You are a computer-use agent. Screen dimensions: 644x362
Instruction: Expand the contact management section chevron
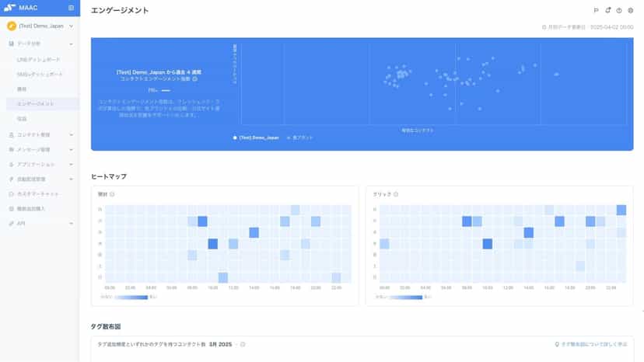[71, 134]
